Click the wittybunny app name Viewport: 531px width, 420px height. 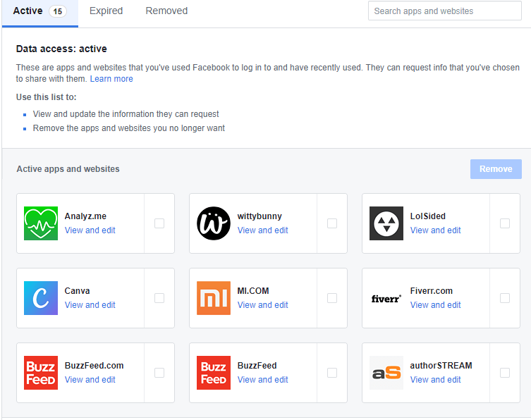coord(260,216)
